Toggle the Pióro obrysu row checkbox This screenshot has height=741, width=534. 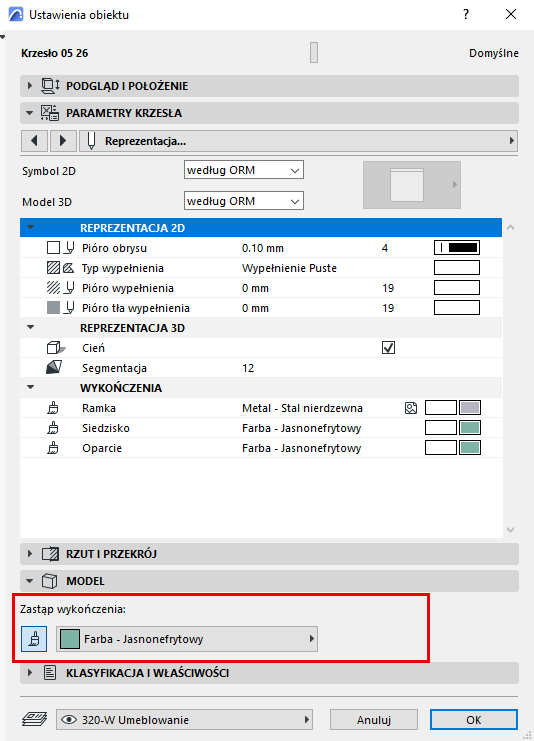(53, 248)
